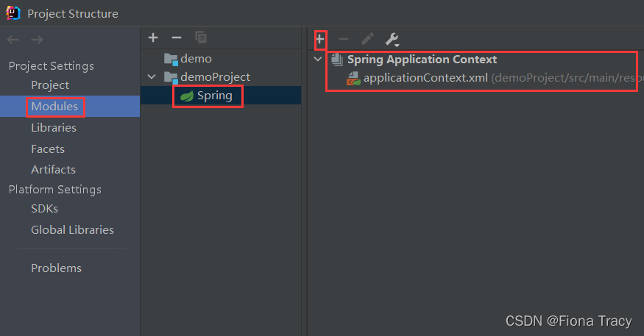Click the Platform Settings section heading

(x=55, y=190)
